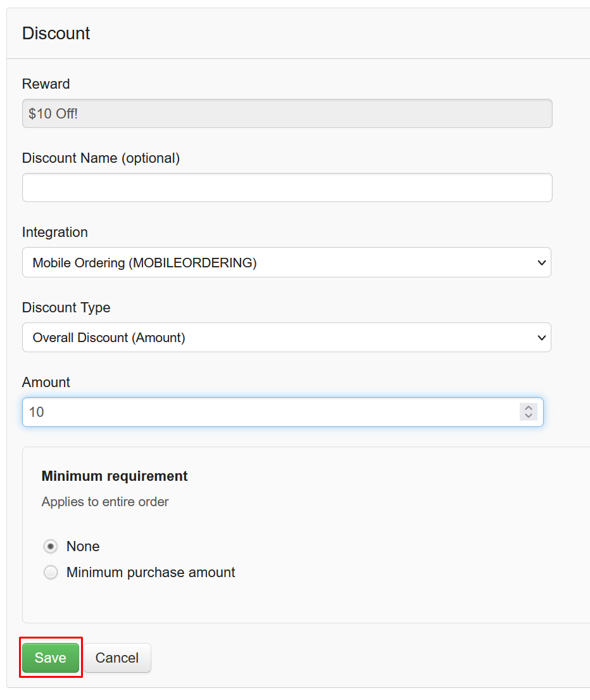
Task: Click the Discount Type label
Action: tap(66, 308)
